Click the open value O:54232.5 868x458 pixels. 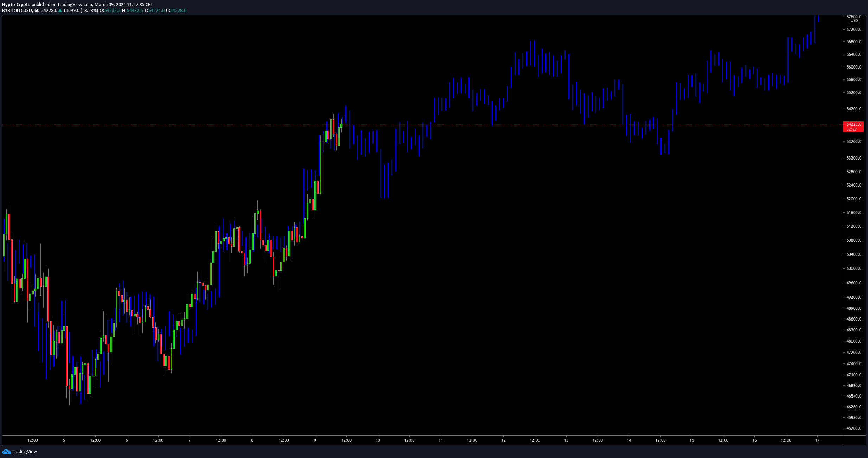110,11
